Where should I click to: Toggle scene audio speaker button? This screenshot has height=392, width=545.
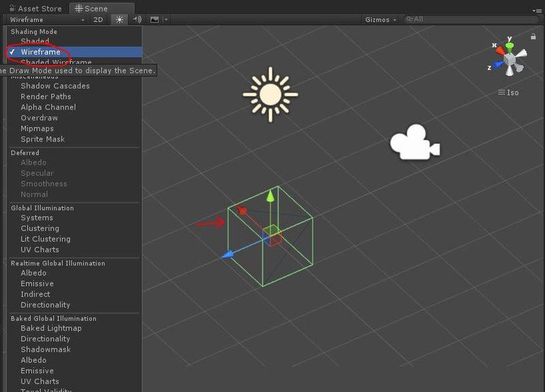pyautogui.click(x=137, y=20)
